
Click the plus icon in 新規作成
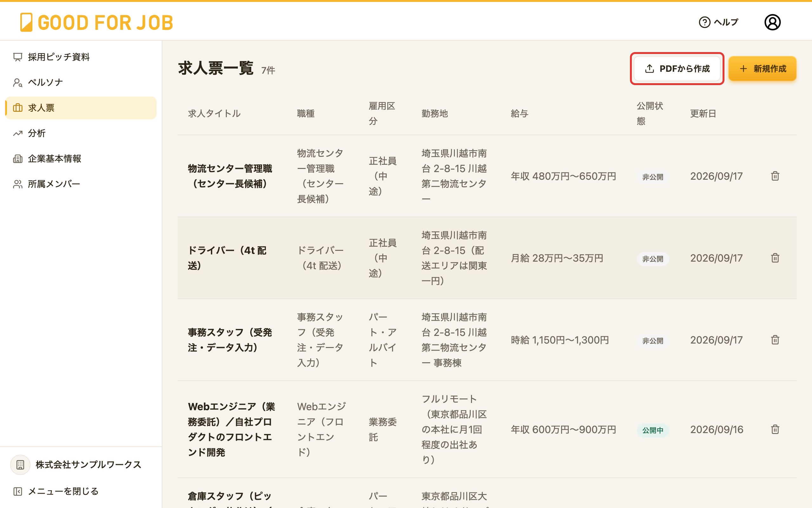click(x=743, y=69)
